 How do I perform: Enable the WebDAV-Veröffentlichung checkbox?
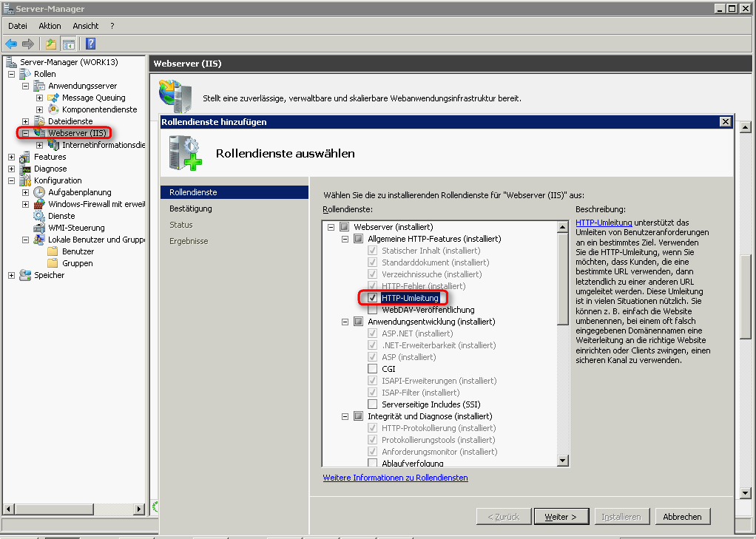point(373,310)
